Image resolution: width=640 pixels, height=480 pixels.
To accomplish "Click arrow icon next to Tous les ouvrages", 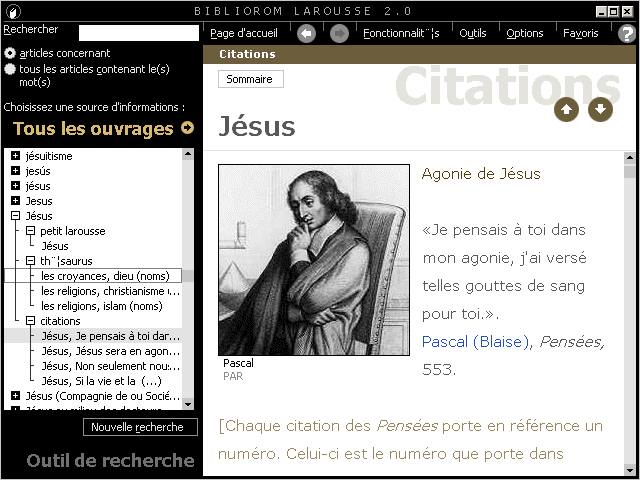I will tap(187, 128).
